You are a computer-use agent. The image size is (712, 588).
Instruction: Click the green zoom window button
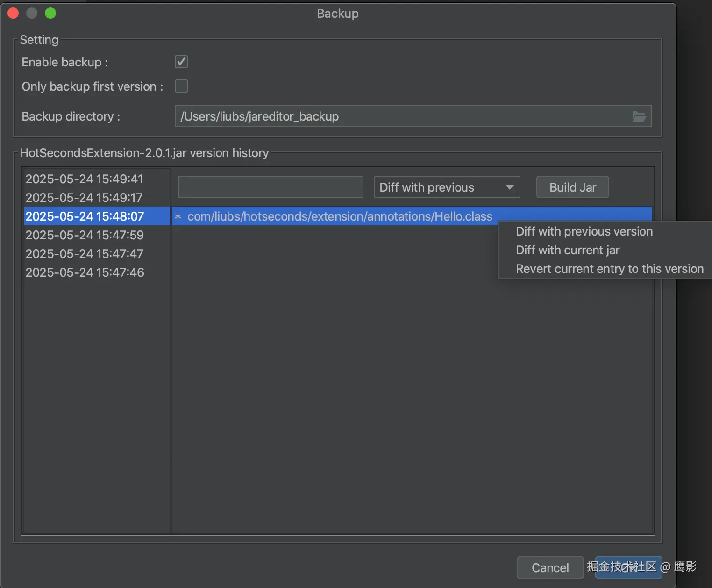coord(50,14)
